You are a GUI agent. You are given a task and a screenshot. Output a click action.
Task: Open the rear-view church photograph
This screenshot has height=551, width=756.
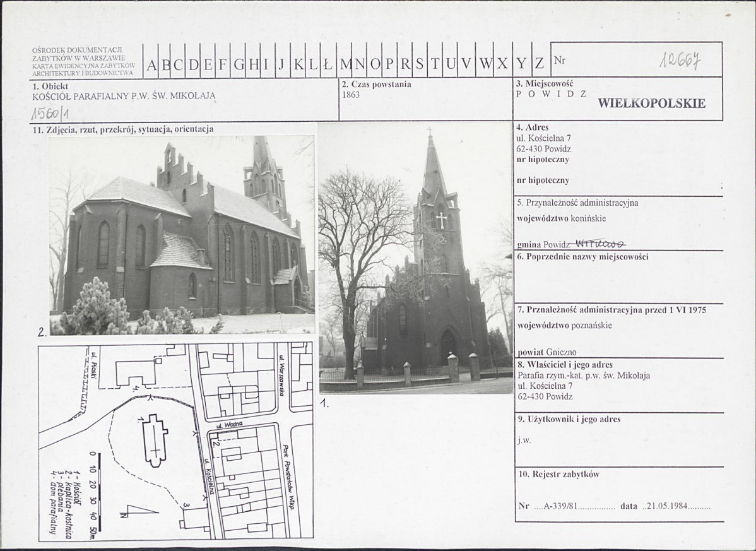coord(182,235)
